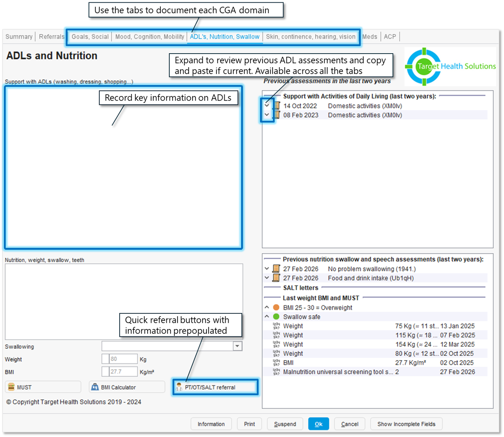Click the Information button
This screenshot has width=504, height=437.
click(211, 424)
